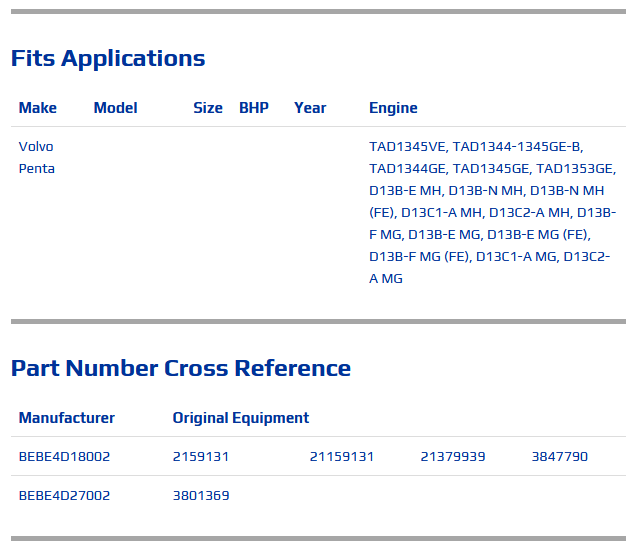Screen dimensions: 640x556
Task: Select the BHP column header
Action: tap(254, 108)
